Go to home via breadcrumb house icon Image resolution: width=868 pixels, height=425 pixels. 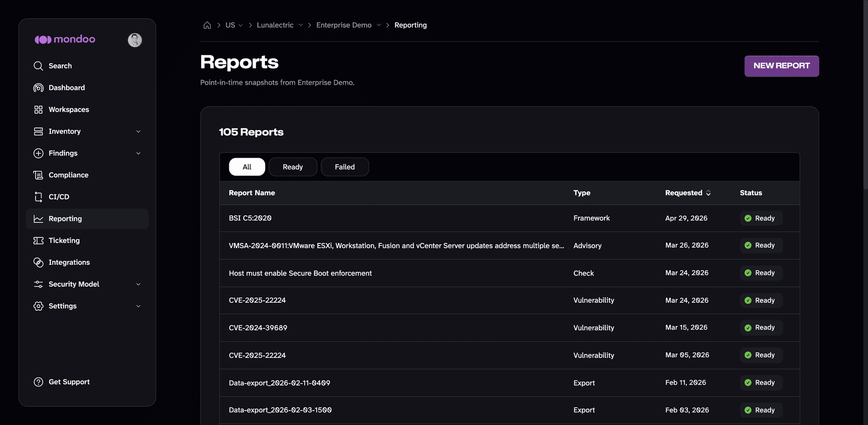tap(207, 25)
